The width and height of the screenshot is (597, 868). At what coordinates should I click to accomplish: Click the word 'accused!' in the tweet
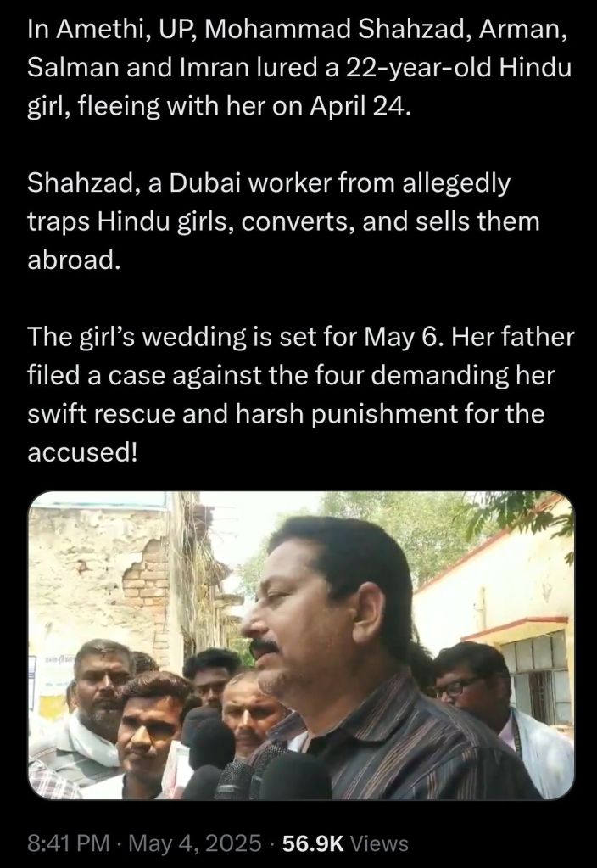[x=82, y=452]
